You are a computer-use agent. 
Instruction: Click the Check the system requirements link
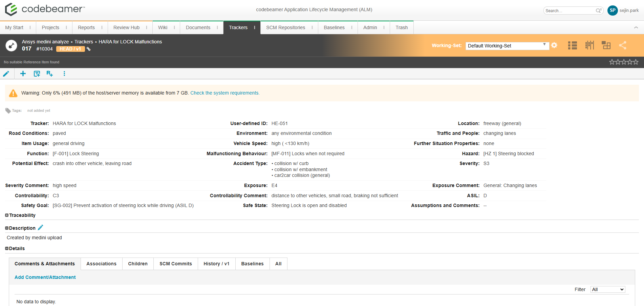click(225, 93)
